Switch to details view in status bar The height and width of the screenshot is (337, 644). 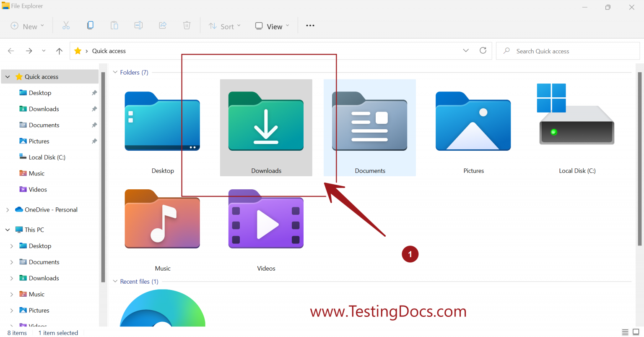(624, 332)
